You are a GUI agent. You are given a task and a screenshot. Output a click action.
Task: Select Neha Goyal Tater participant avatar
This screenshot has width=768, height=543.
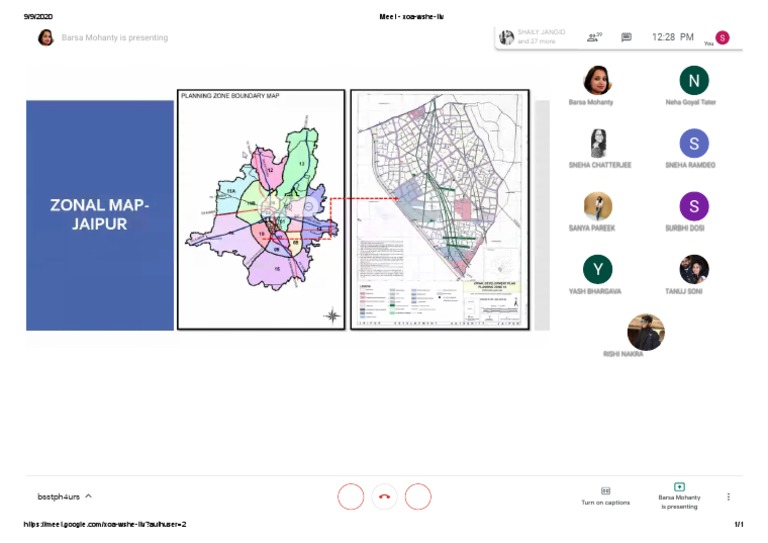(694, 80)
